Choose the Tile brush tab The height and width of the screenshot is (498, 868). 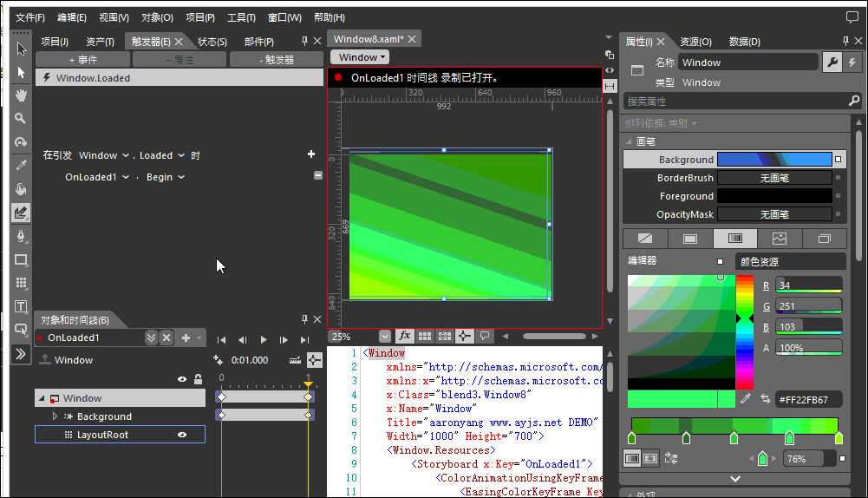point(780,239)
